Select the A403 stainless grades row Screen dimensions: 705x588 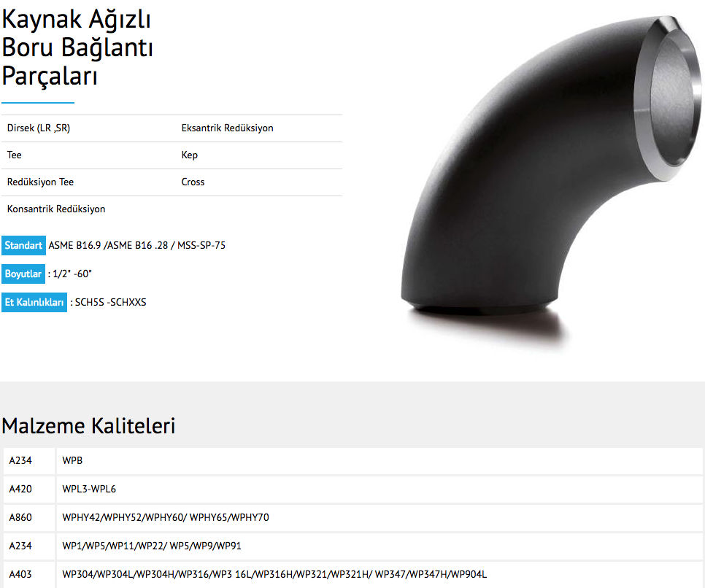pos(353,575)
